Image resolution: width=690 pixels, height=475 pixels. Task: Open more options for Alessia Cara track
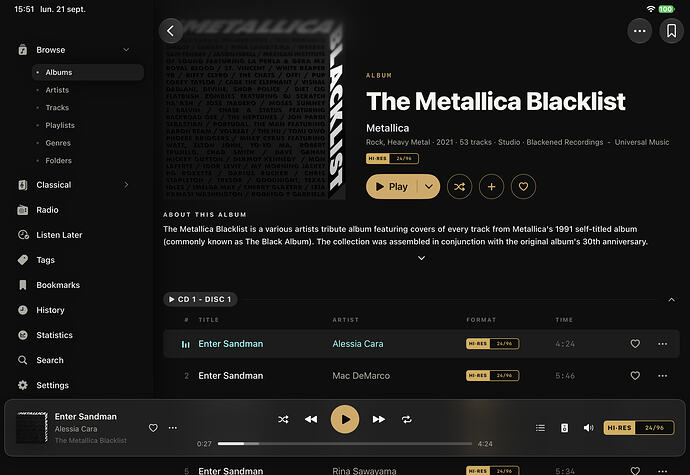(x=662, y=344)
